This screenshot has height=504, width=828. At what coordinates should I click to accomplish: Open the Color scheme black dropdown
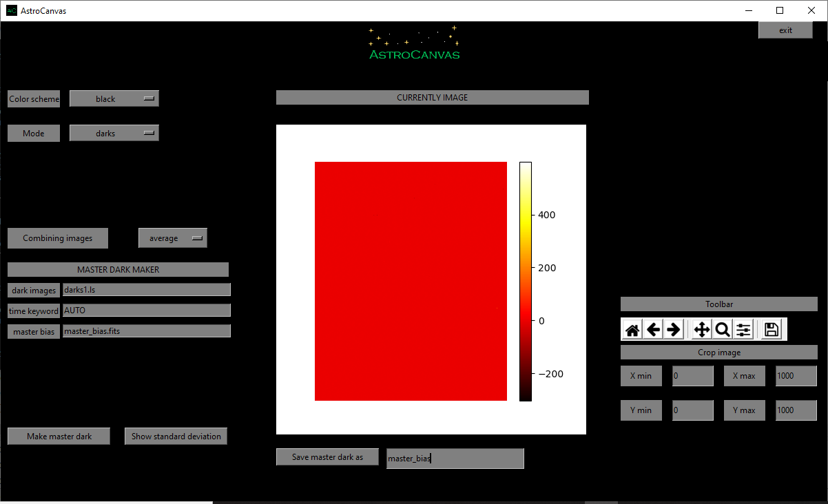point(114,98)
